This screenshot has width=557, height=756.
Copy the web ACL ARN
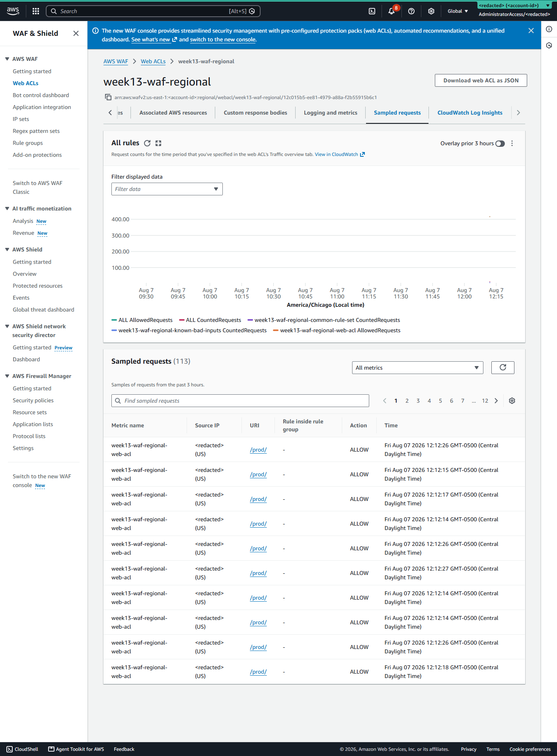tap(108, 97)
